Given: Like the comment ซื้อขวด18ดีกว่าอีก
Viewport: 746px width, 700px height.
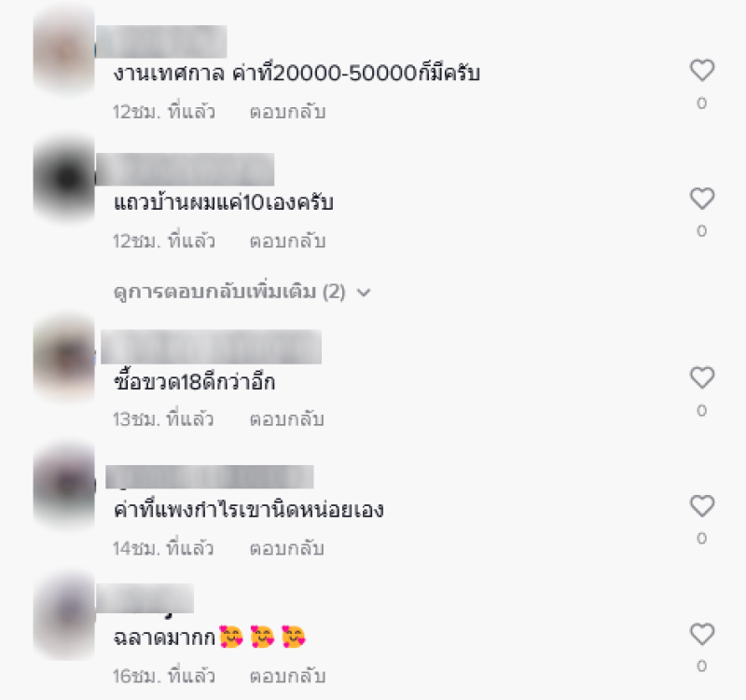Looking at the screenshot, I should point(702,377).
